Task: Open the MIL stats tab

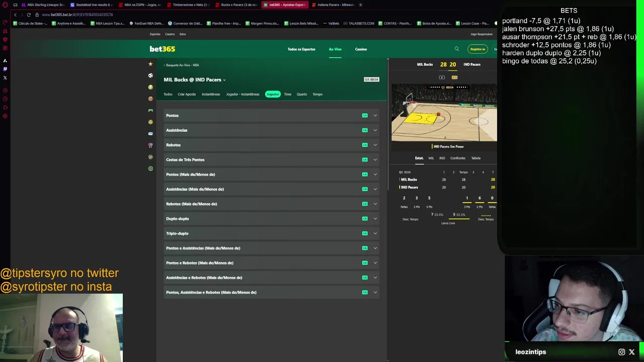Action: [431, 158]
